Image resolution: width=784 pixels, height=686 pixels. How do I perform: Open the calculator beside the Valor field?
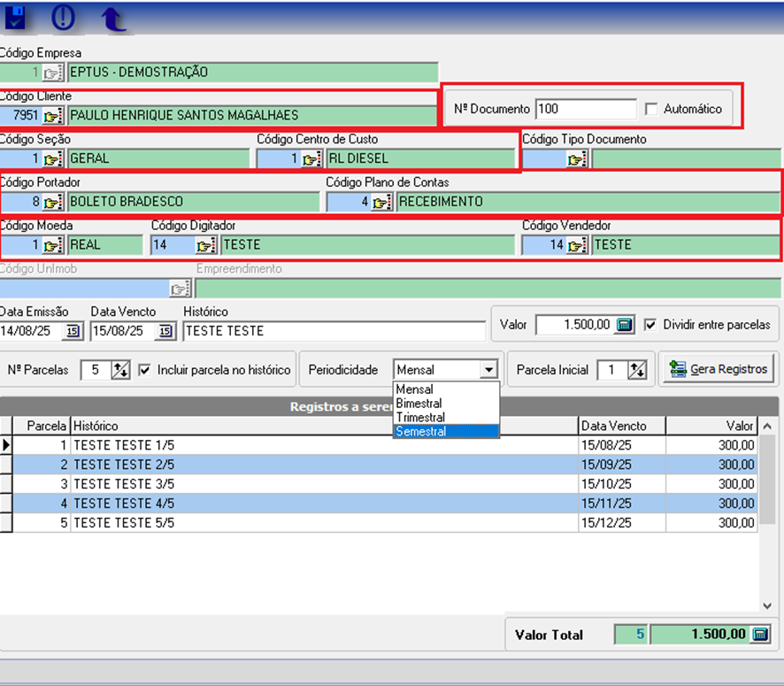[x=625, y=325]
